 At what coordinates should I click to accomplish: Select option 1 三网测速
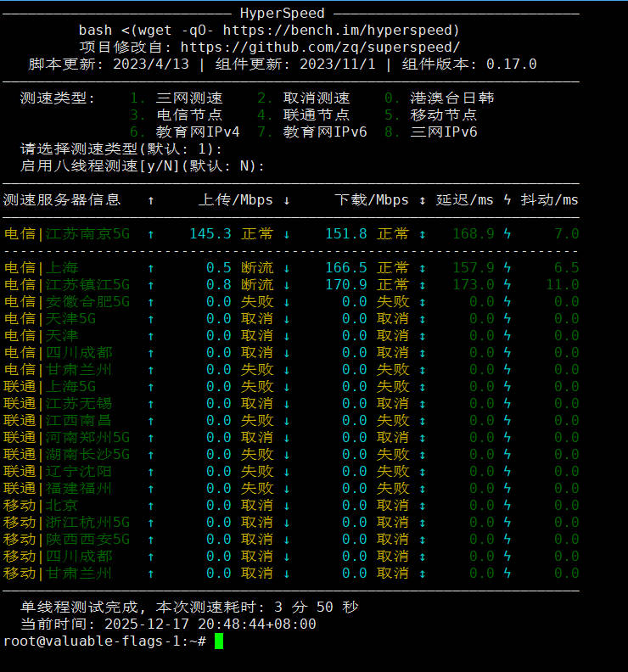177,98
